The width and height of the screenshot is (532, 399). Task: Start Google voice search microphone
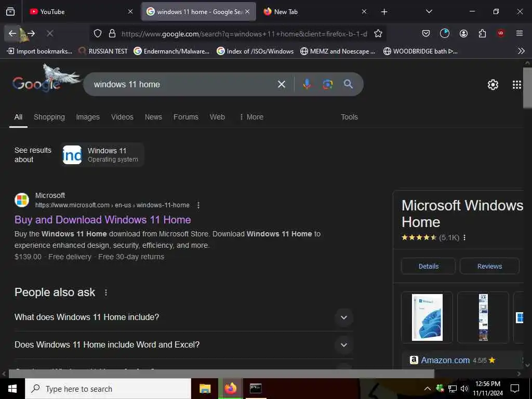point(307,84)
